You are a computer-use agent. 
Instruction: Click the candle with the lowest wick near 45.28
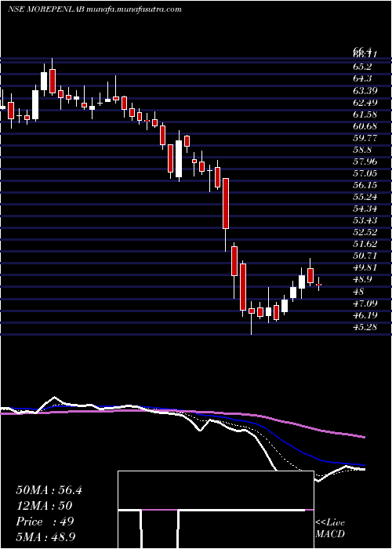(x=252, y=311)
